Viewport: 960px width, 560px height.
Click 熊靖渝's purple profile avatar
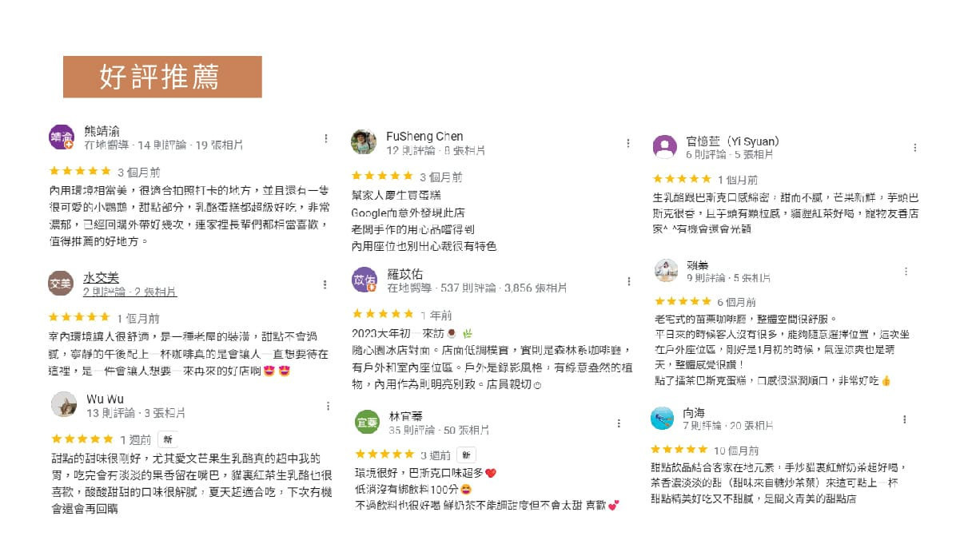(62, 137)
